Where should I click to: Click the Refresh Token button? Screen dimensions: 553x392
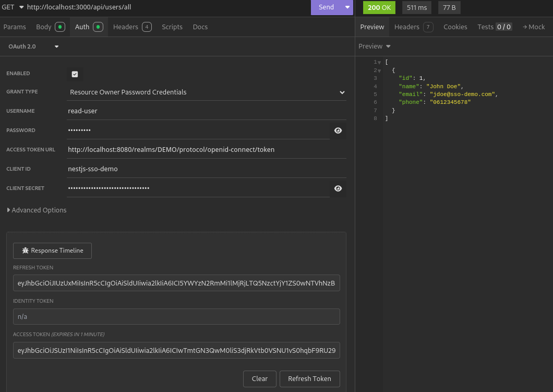(x=310, y=378)
